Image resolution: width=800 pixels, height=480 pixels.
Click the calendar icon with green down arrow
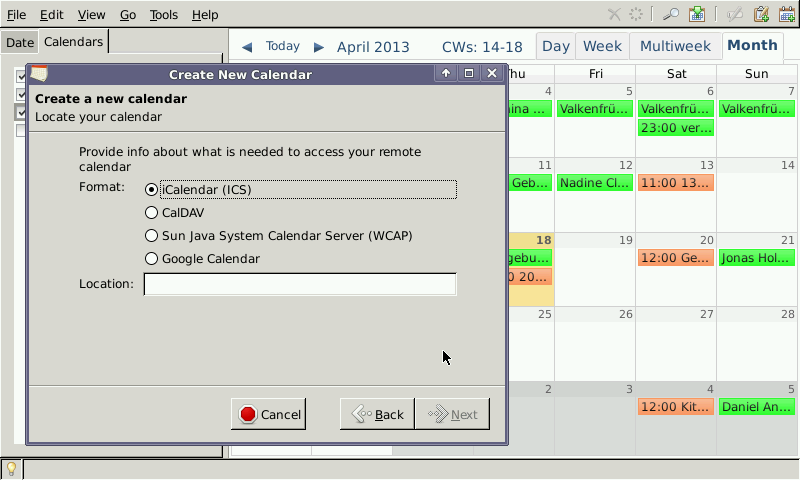pos(697,14)
